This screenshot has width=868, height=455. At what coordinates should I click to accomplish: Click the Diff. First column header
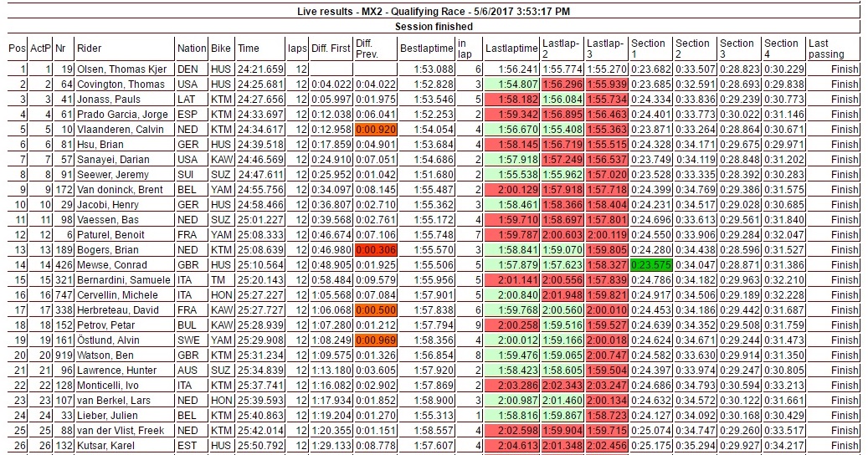(331, 49)
